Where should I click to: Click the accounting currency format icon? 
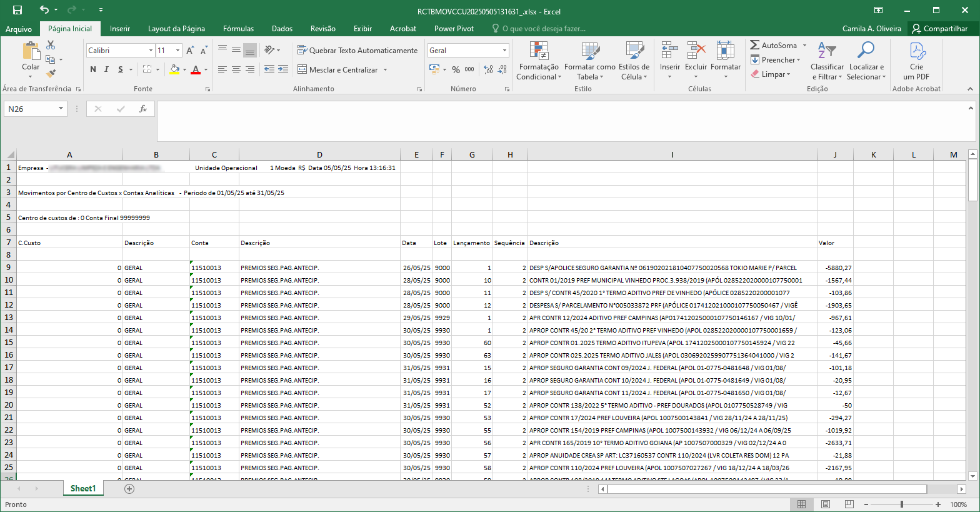click(x=434, y=69)
